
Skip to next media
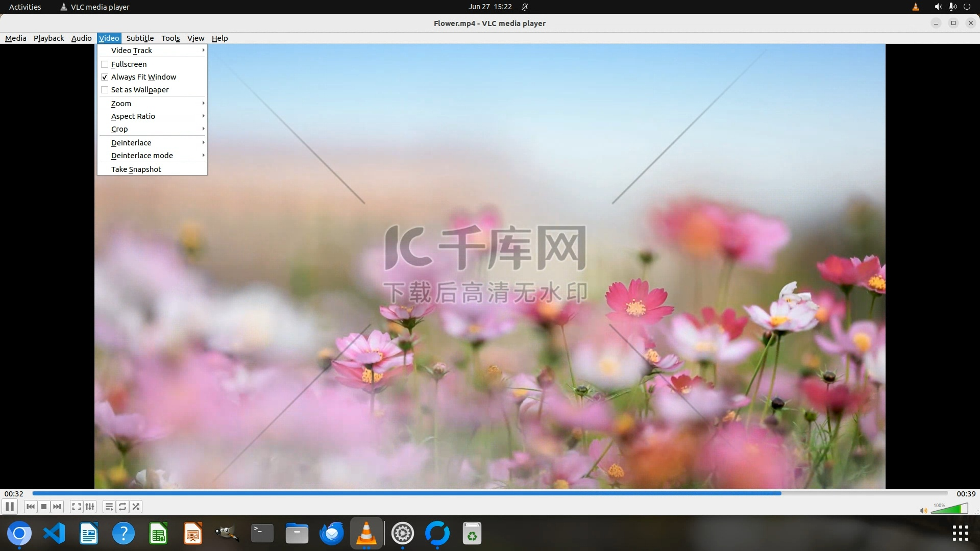click(57, 507)
